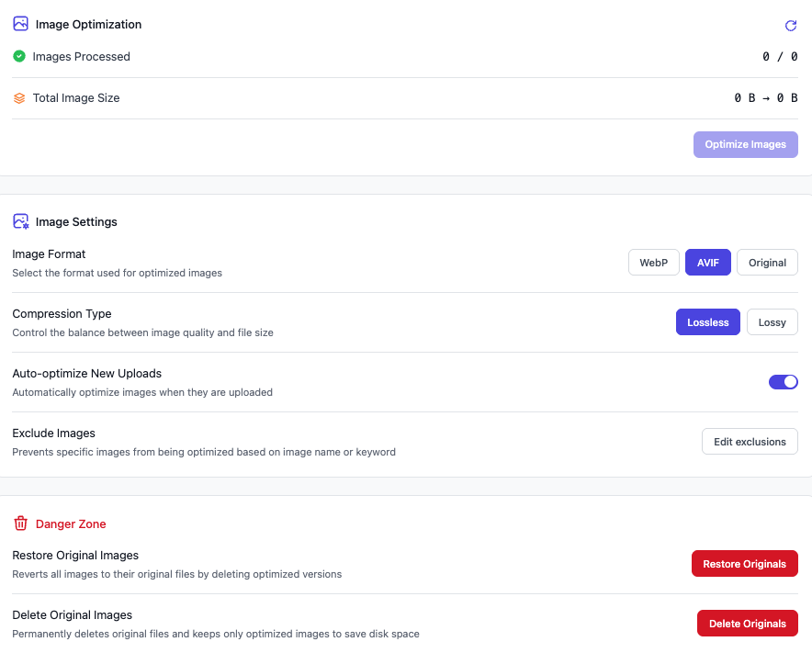Click the red Danger Zone trash icon

20,524
